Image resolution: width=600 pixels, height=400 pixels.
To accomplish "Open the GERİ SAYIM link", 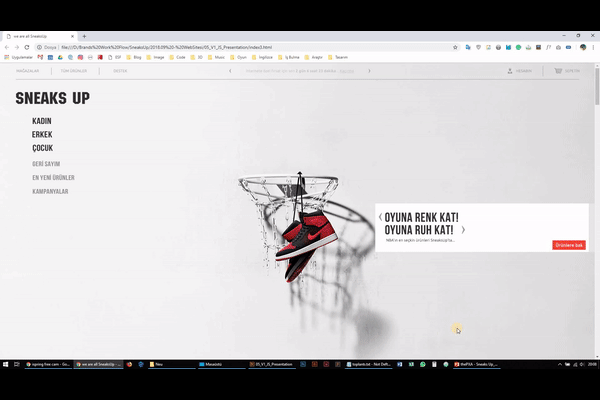I will [x=46, y=164].
